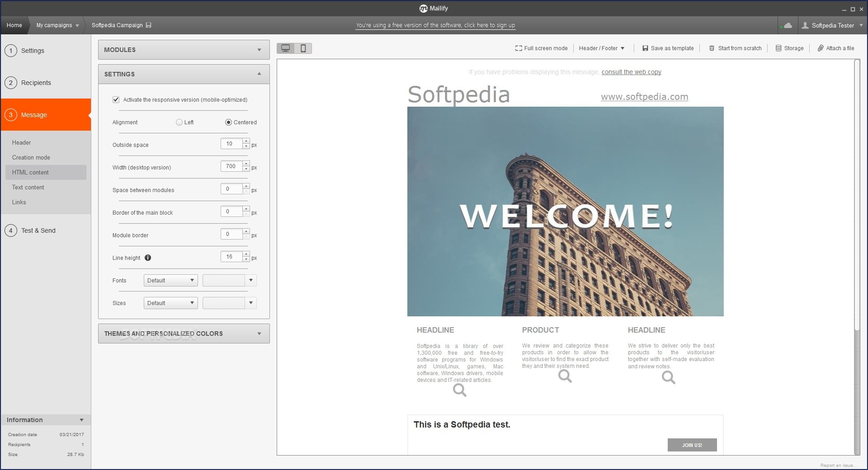Click Report an issue link
The width and height of the screenshot is (868, 470).
pos(838,465)
